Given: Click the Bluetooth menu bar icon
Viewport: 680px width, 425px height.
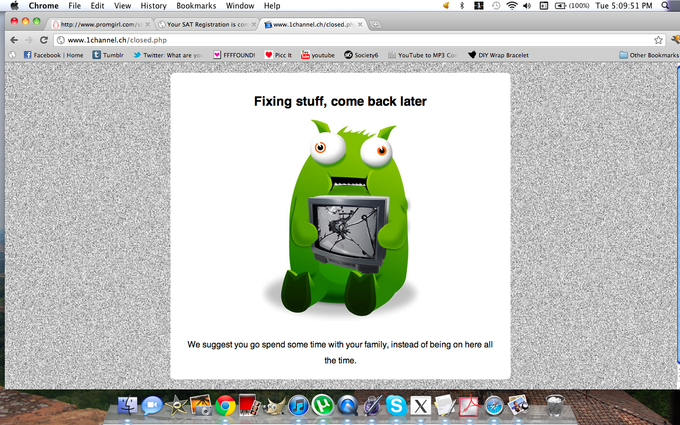Looking at the screenshot, I should pos(462,6).
